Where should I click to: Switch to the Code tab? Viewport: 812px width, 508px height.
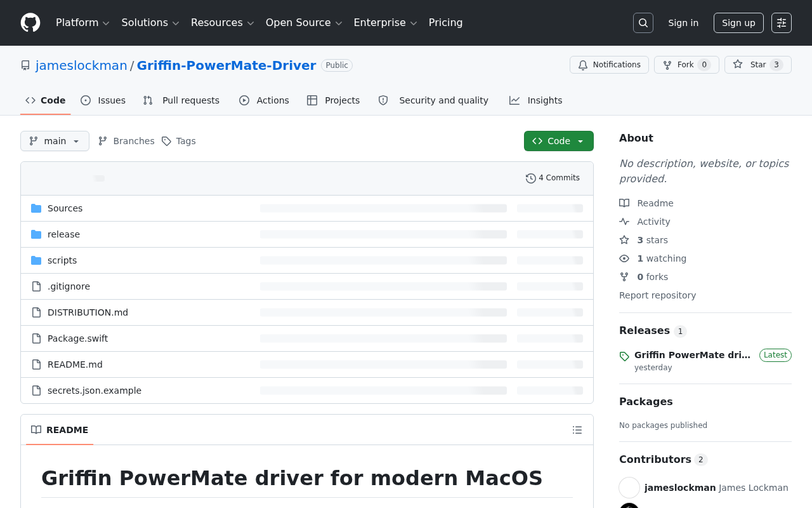46,100
